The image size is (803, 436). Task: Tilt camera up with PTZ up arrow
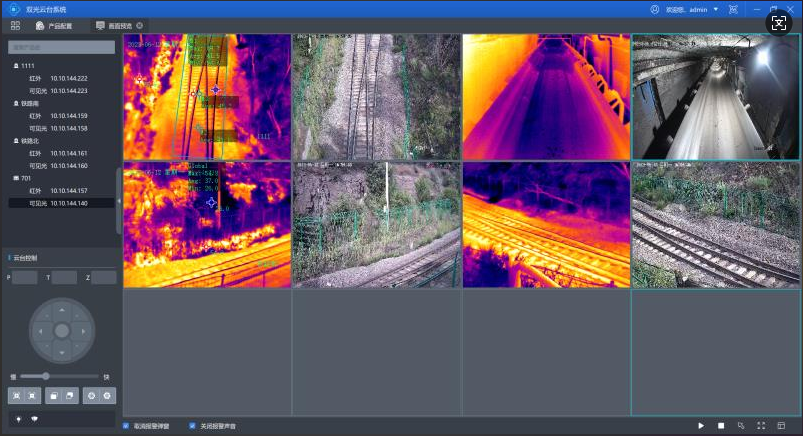(62, 309)
